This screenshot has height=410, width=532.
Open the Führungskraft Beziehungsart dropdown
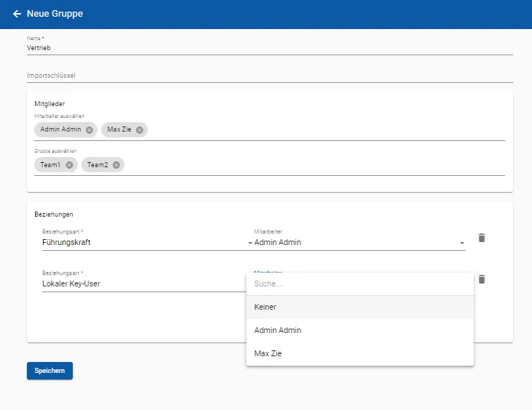click(x=146, y=243)
